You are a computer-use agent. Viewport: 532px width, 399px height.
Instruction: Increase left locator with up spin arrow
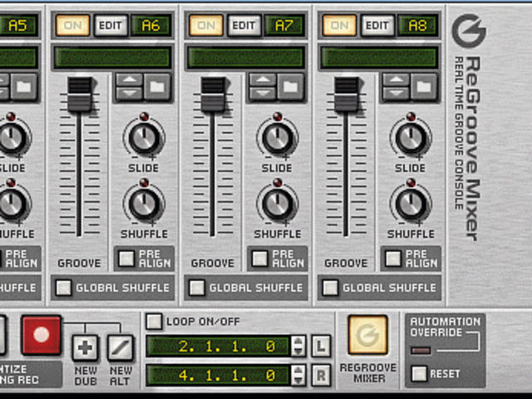tap(298, 342)
